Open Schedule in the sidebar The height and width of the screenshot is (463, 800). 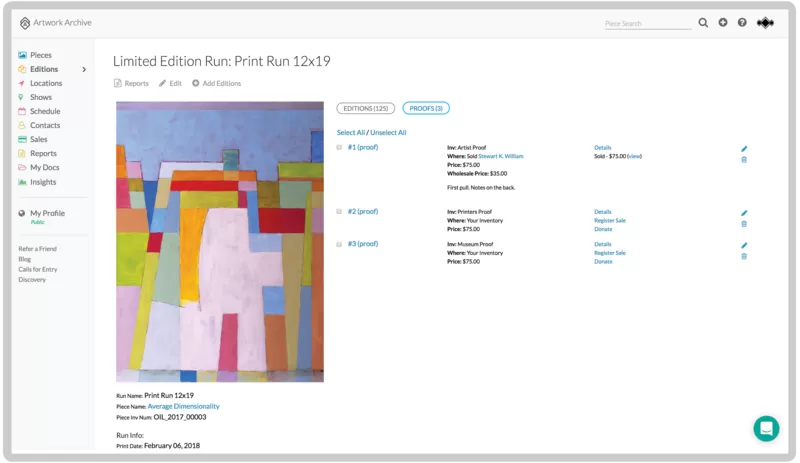click(x=45, y=111)
